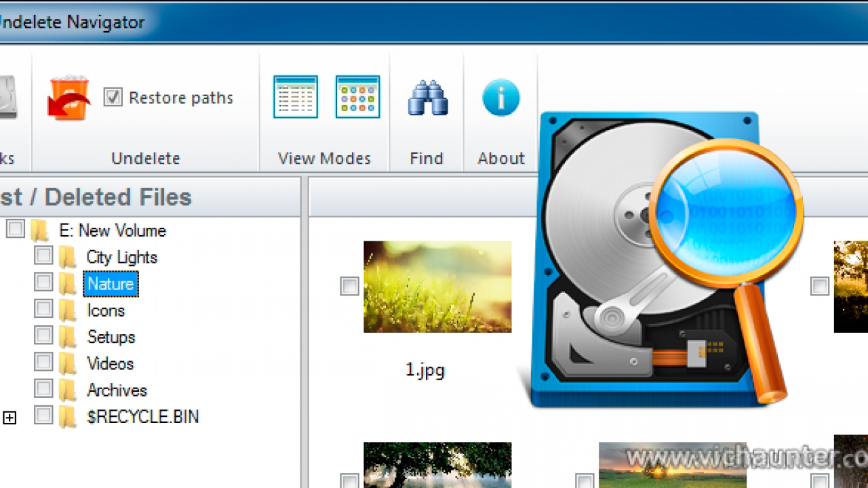Screen dimensions: 868x488
Task: Click the Undelete recycle bin icon
Action: [x=68, y=98]
